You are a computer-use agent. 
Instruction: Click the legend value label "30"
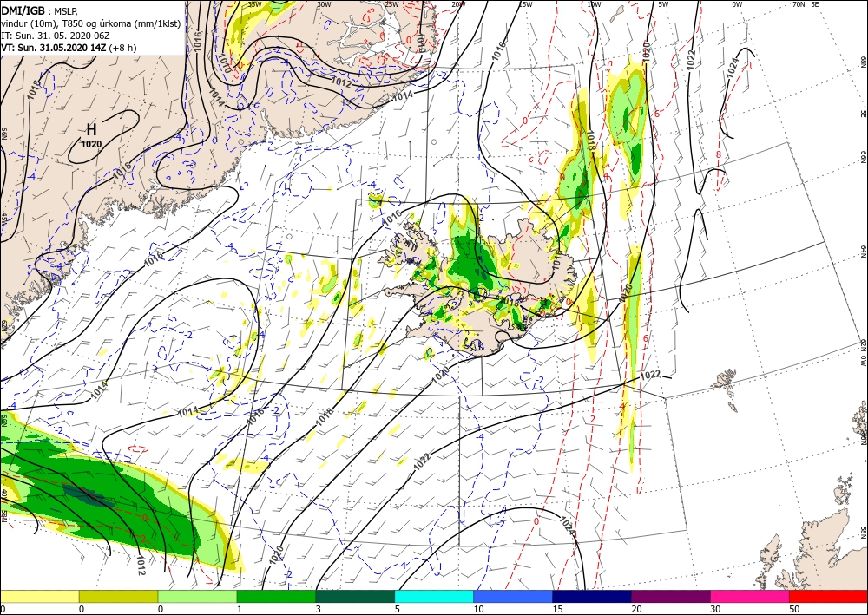tap(716, 609)
